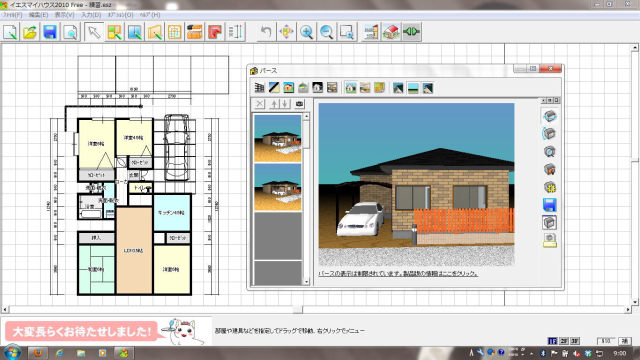
Task: Zoom in with the plus magnifier
Action: coord(307,32)
